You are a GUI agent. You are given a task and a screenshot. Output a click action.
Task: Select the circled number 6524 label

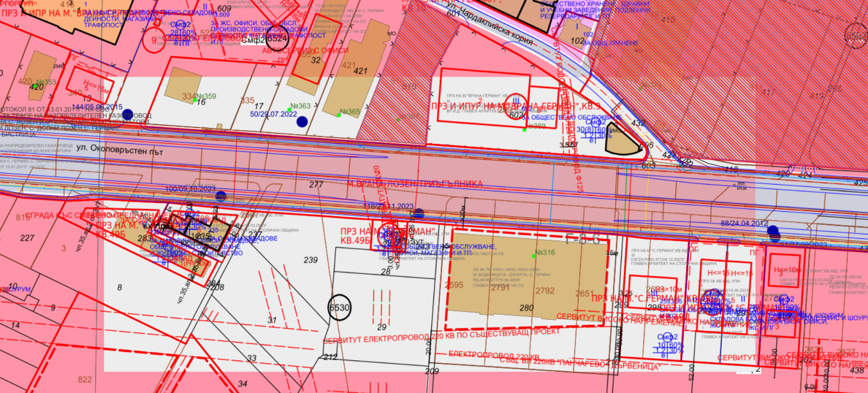[277, 38]
